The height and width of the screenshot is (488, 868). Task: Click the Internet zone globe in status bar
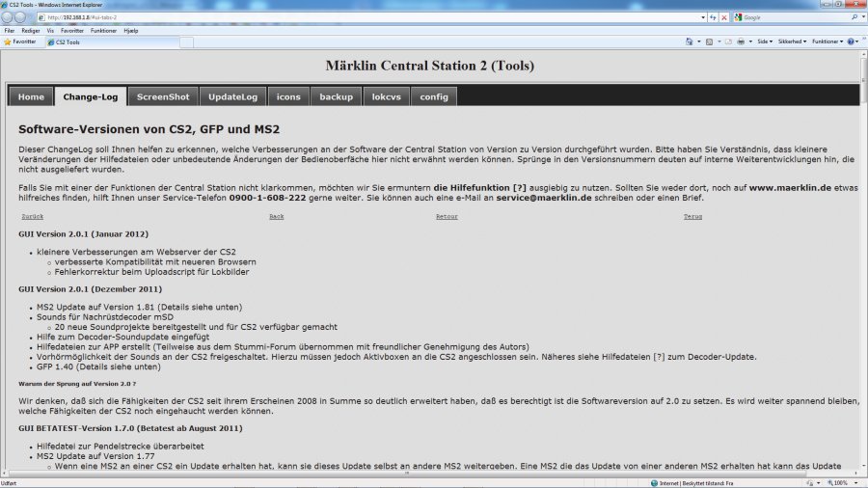click(654, 483)
